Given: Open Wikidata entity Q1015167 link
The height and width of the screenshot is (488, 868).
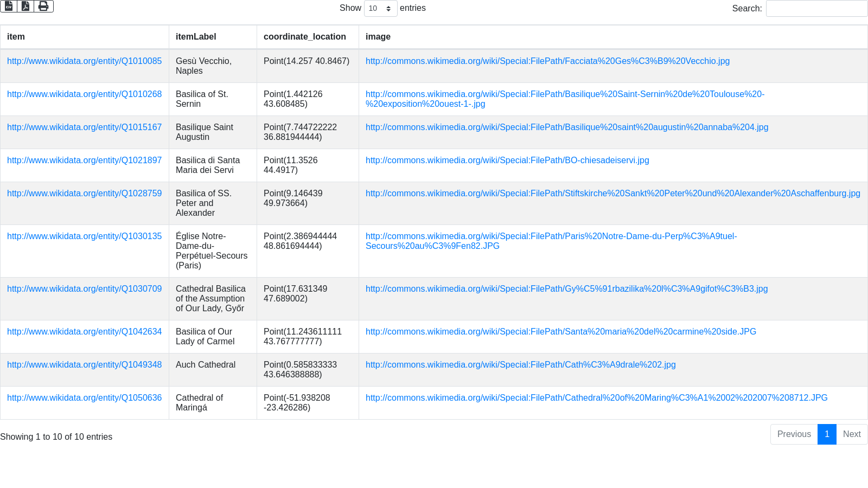Looking at the screenshot, I should 84,127.
